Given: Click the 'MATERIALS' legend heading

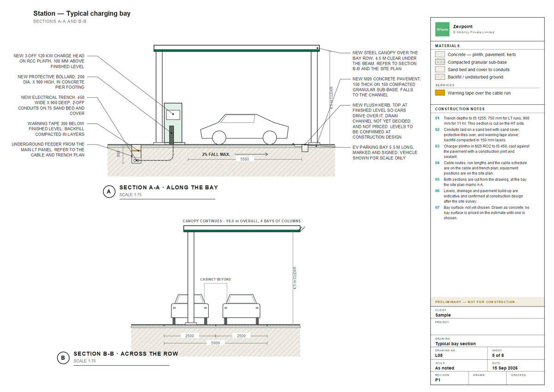Looking at the screenshot, I should pyautogui.click(x=447, y=46).
